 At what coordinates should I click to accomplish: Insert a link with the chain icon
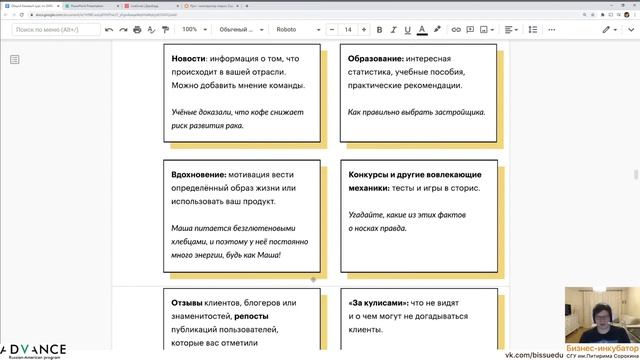tap(456, 30)
